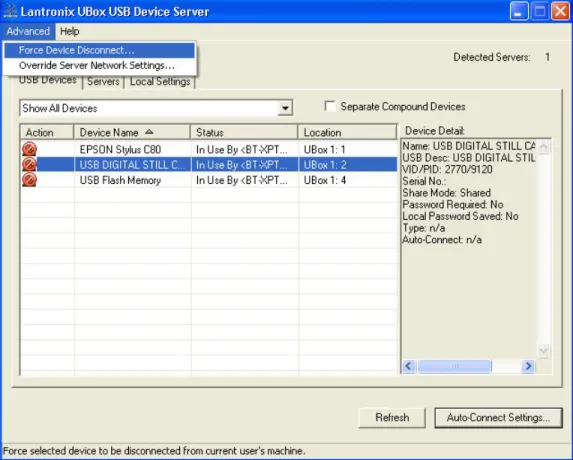Select the EPSON Stylus C80 device row
573x460 pixels.
point(209,149)
